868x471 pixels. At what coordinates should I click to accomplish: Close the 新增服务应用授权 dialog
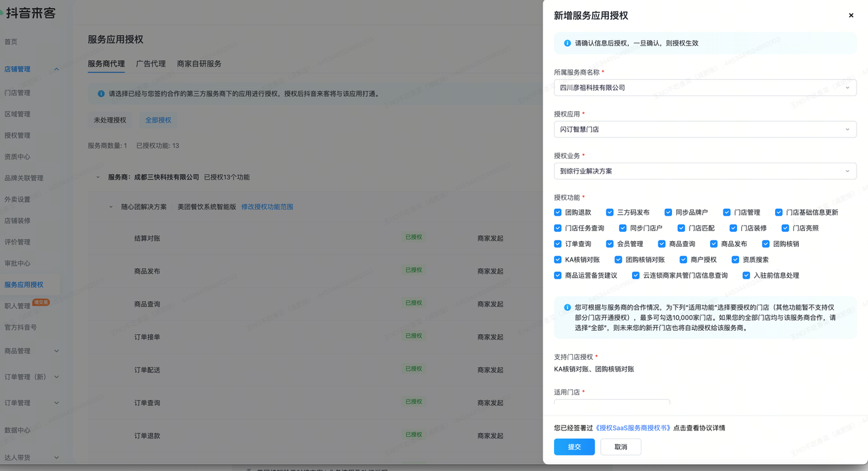(x=851, y=16)
